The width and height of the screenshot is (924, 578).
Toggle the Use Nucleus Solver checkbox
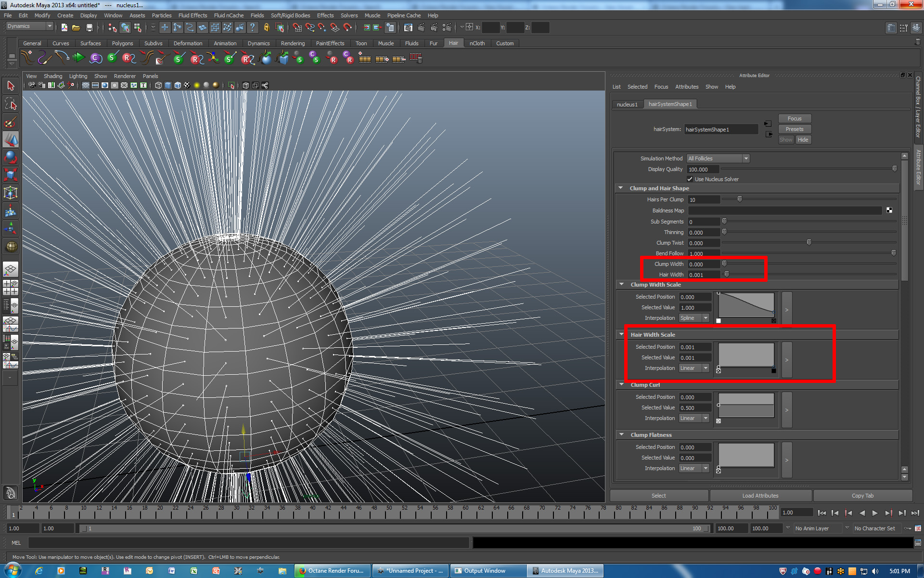click(x=690, y=179)
